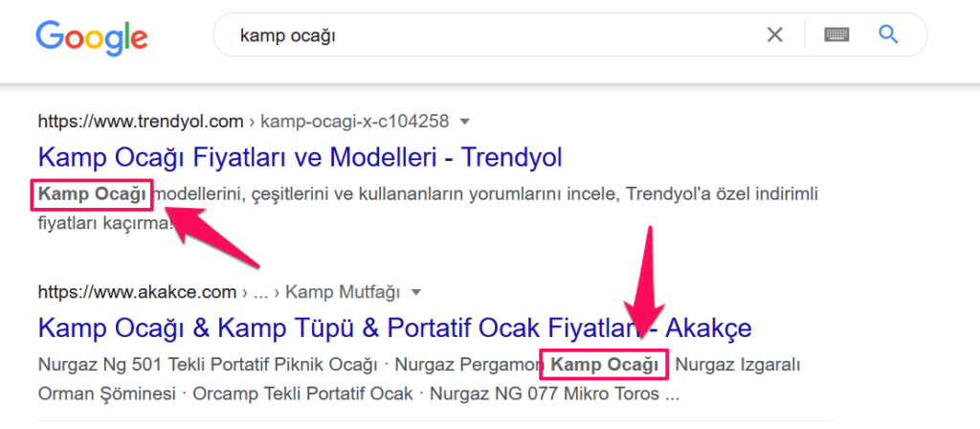The width and height of the screenshot is (980, 429).
Task: Click the boxed "Kamp Ocağı" in the Trendyol snippet
Action: point(92,195)
